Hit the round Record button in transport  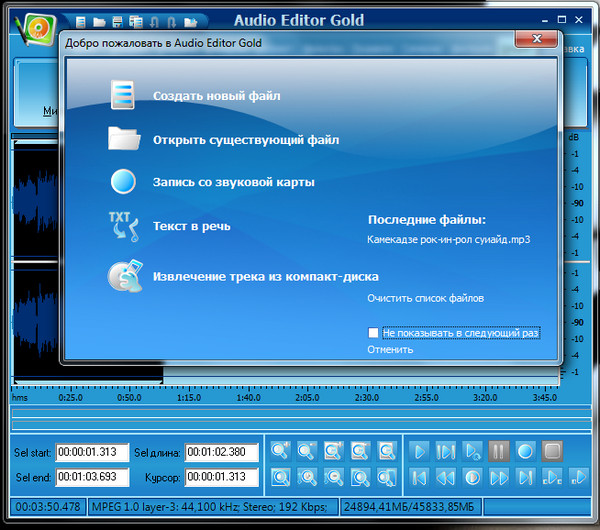click(x=525, y=451)
